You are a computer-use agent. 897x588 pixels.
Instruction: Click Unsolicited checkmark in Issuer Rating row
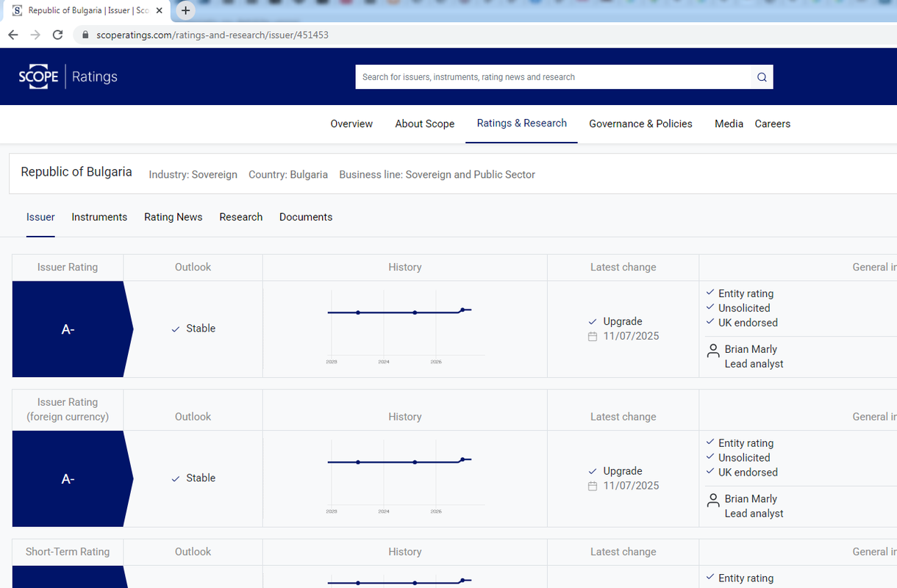tap(710, 307)
